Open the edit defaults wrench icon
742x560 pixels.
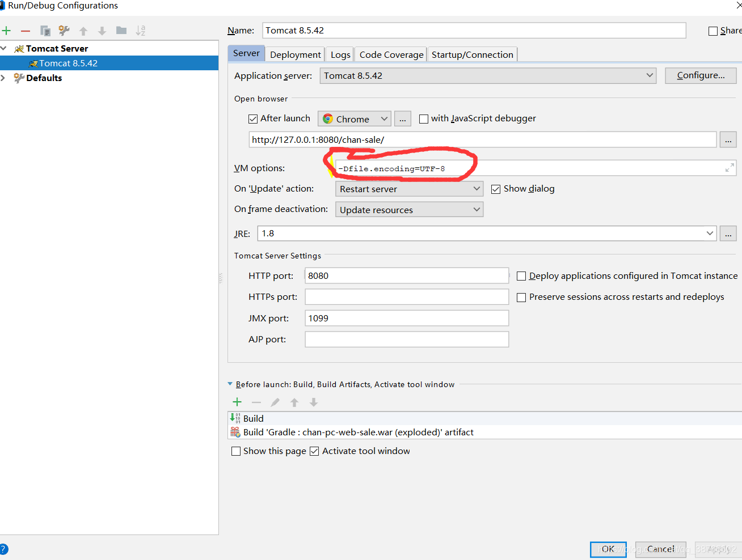pyautogui.click(x=64, y=31)
